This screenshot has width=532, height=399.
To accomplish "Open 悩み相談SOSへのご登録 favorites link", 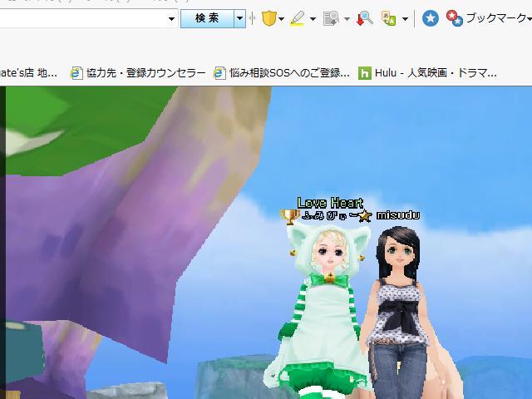I will tap(283, 73).
